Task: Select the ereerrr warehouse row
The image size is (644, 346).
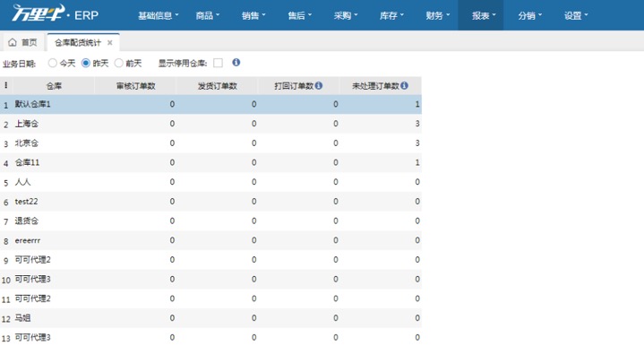Action: pyautogui.click(x=210, y=240)
